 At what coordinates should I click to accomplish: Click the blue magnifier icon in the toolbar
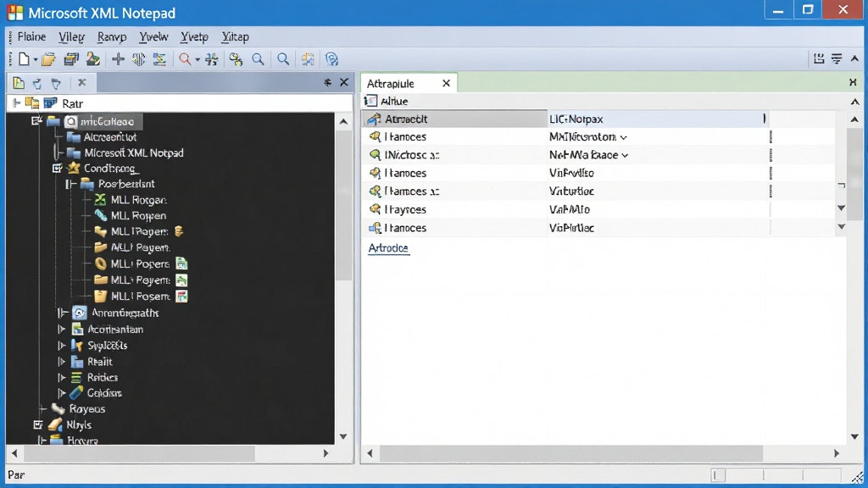283,59
